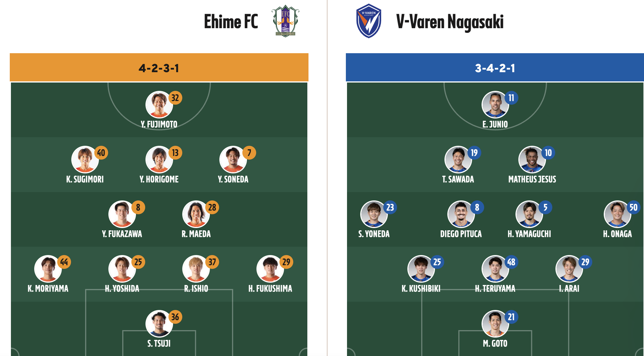This screenshot has height=356, width=644.
Task: Select Diego Pituca's player photo
Action: tap(461, 214)
